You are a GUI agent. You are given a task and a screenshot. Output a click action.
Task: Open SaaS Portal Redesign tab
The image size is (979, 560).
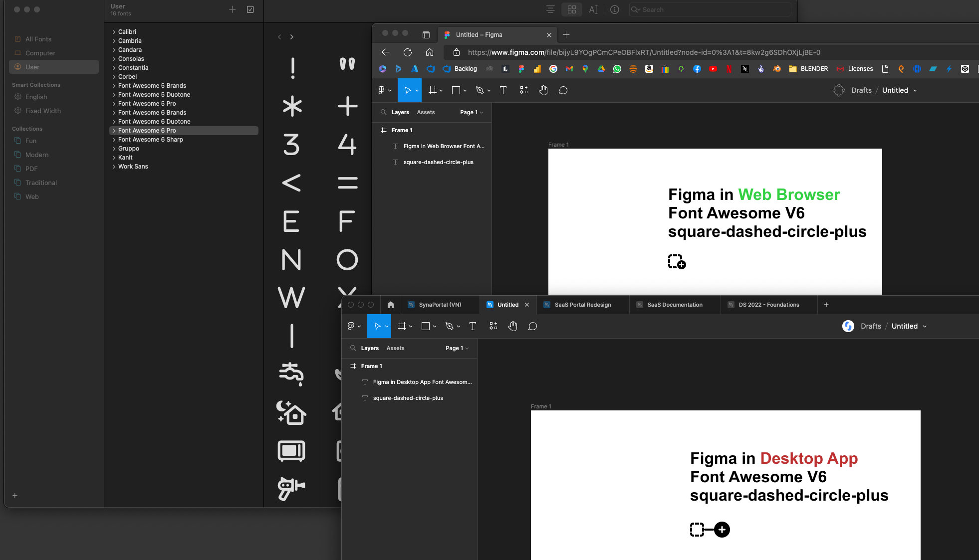click(x=582, y=305)
